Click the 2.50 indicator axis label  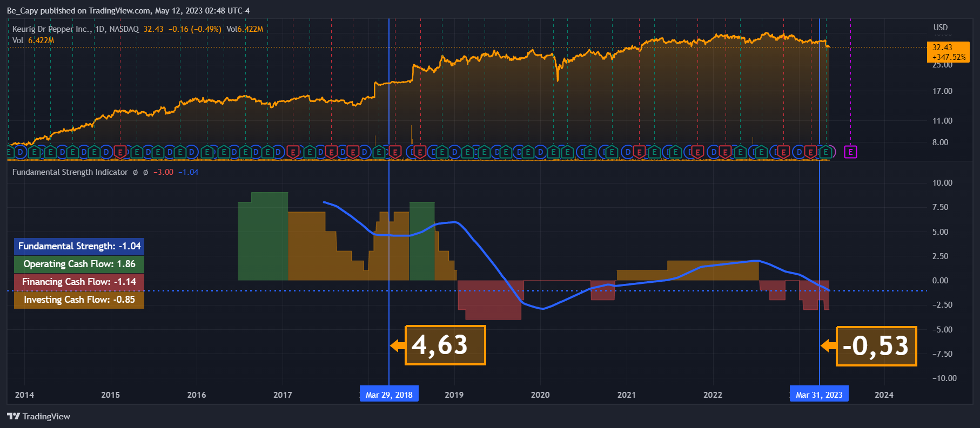pos(940,256)
